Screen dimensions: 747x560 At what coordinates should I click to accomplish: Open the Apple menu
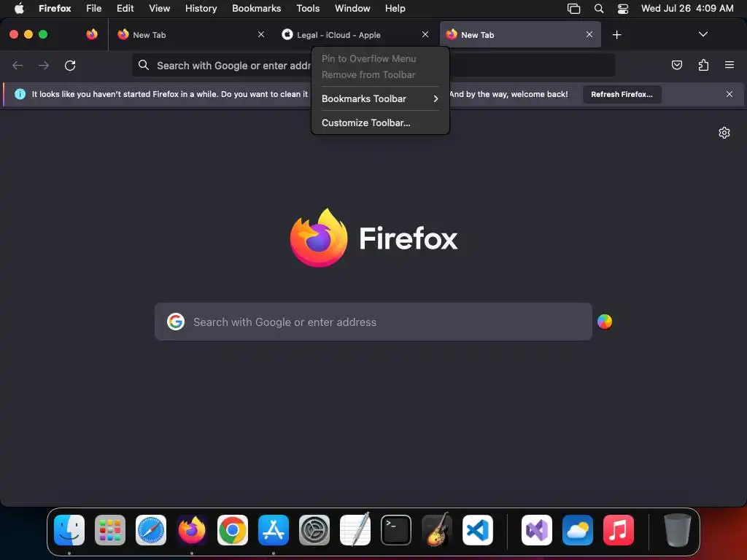19,9
